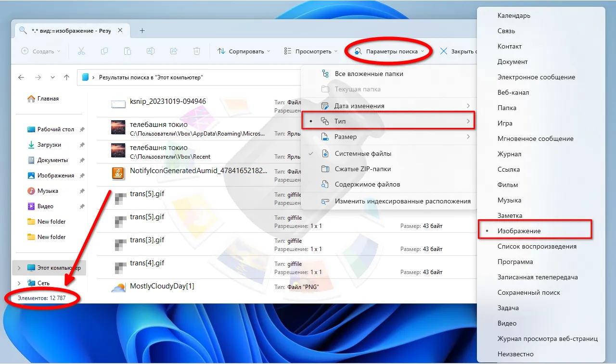Screen dimensions: 616x364
Task: Click the Delete trash icon
Action: coord(196,51)
